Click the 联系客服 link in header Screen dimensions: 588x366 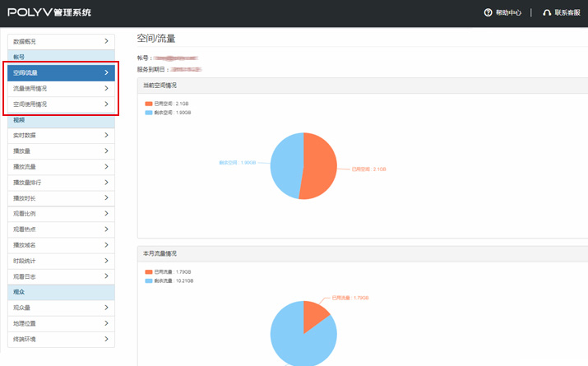tap(567, 12)
